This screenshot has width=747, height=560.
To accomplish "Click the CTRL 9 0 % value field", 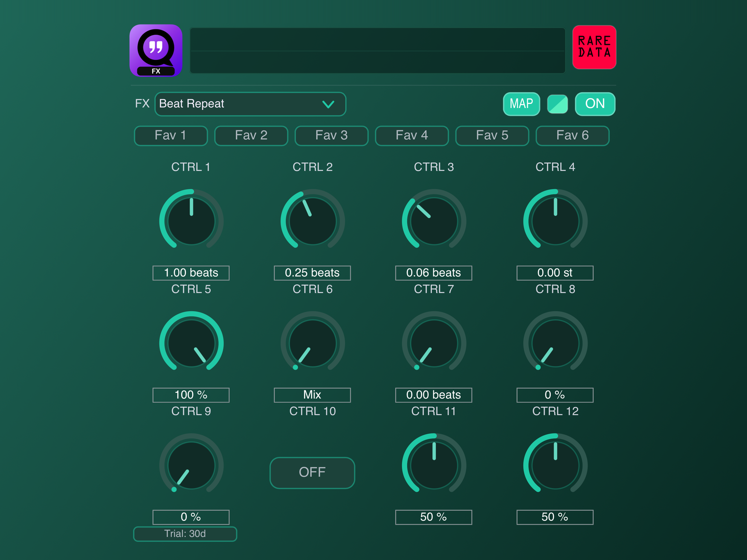I will coord(191,517).
